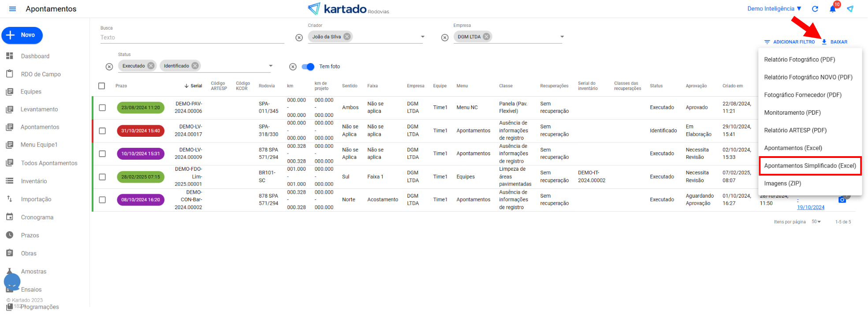The height and width of the screenshot is (315, 868).
Task: Clear the Tem foto filter
Action: pos(293,67)
